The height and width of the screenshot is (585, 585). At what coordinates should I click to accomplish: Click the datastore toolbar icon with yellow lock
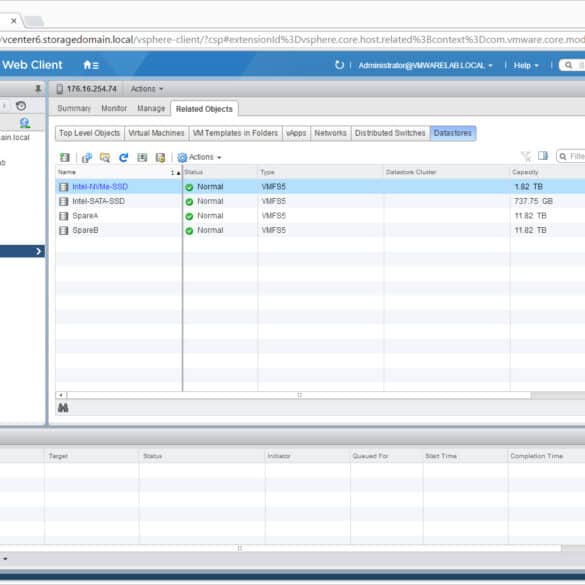pyautogui.click(x=160, y=157)
